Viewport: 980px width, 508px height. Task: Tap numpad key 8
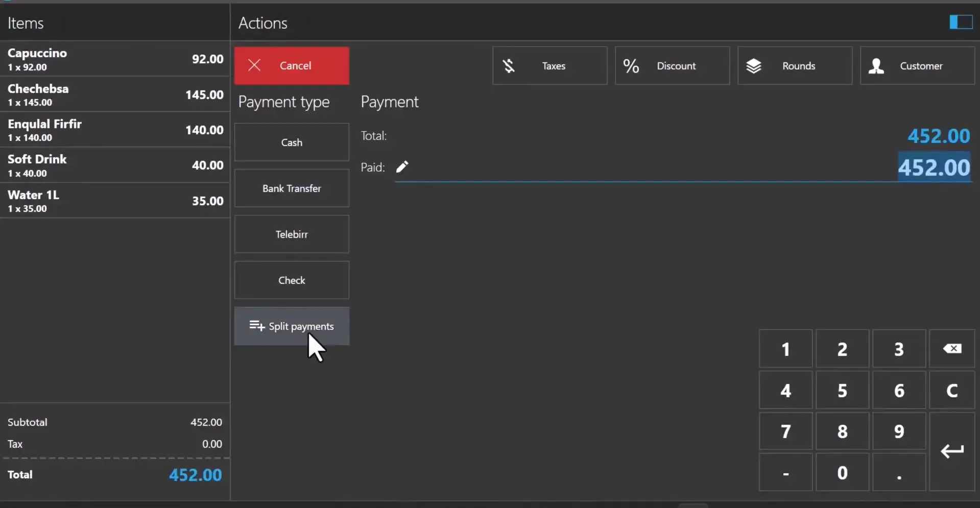tap(842, 431)
